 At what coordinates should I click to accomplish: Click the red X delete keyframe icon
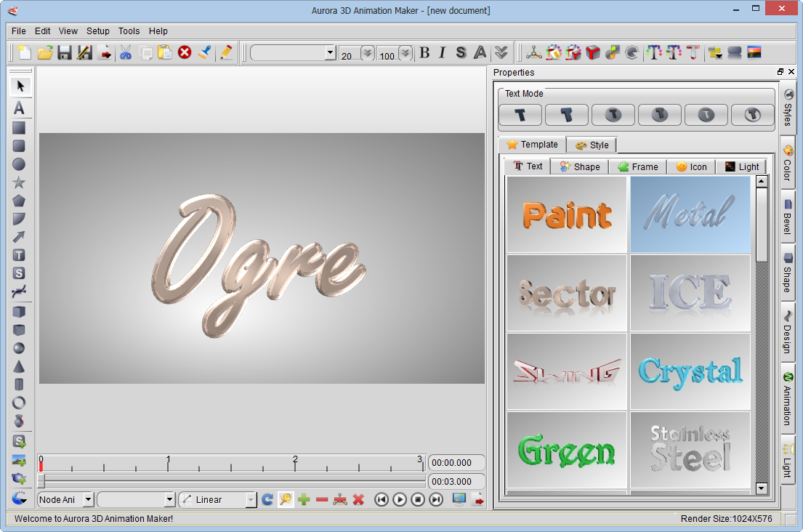[x=358, y=499]
